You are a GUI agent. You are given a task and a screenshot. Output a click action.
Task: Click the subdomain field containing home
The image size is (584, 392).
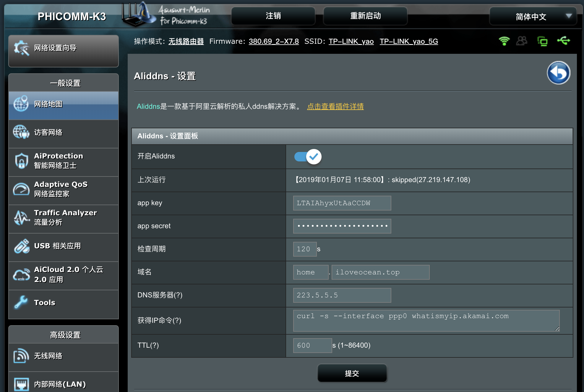point(311,272)
